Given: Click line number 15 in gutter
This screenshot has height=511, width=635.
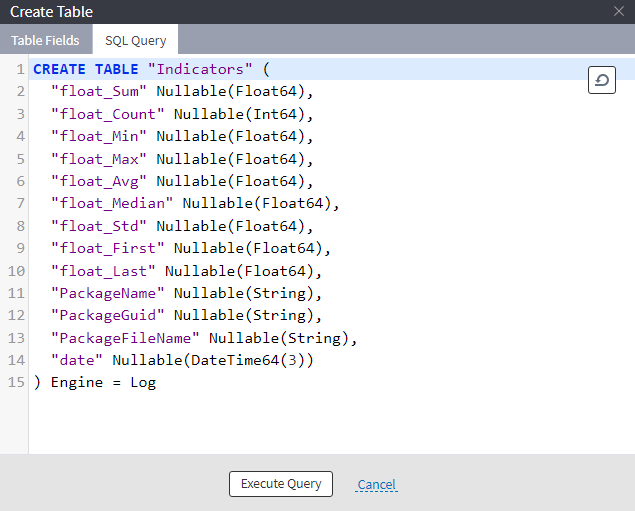Looking at the screenshot, I should tap(16, 382).
